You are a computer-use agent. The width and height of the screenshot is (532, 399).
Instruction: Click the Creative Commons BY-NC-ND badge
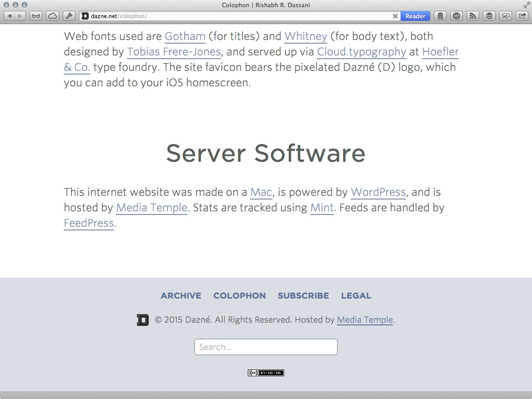266,373
